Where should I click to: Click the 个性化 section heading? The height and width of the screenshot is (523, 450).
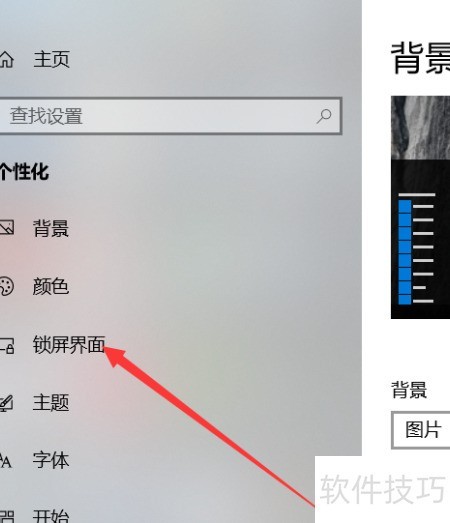click(24, 172)
